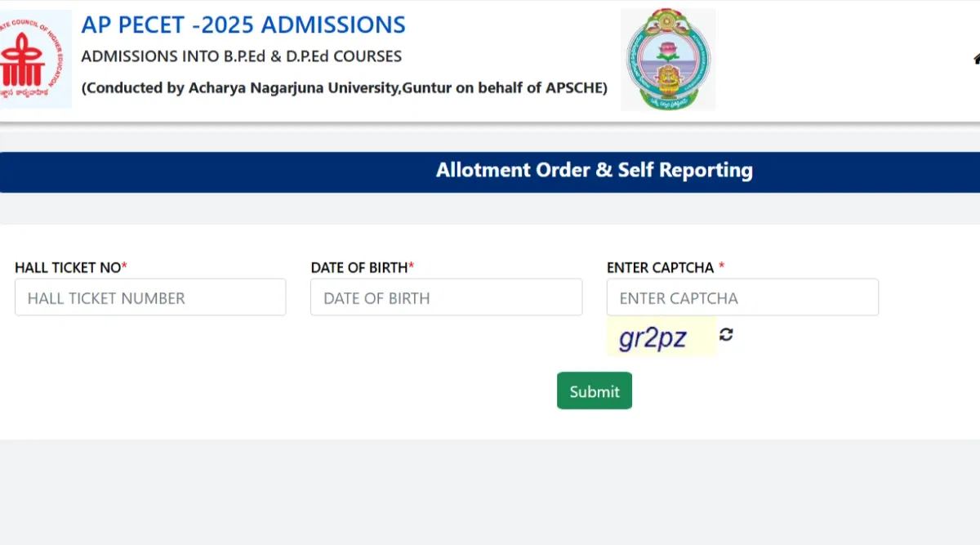980x545 pixels.
Task: Refresh the captcha using the reload icon
Action: pyautogui.click(x=726, y=334)
